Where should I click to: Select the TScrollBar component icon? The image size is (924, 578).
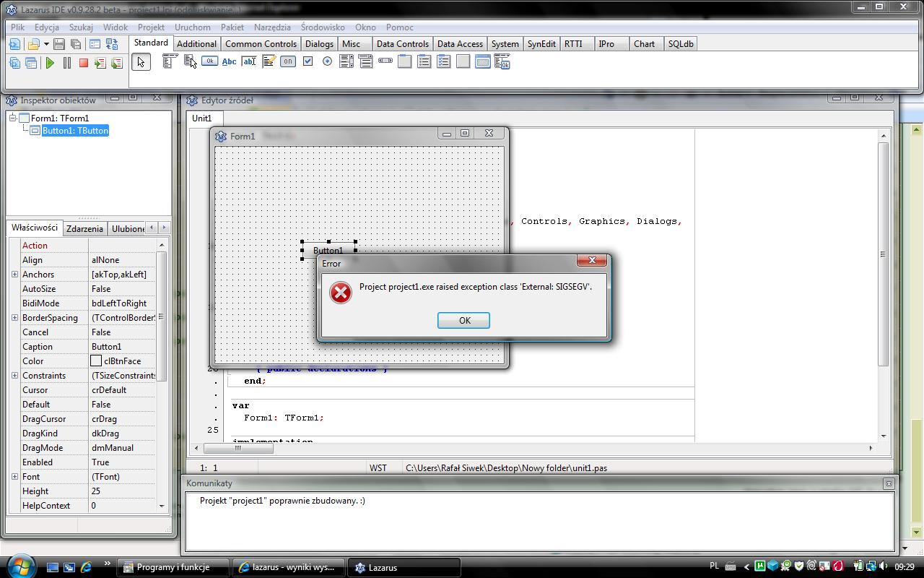(385, 61)
